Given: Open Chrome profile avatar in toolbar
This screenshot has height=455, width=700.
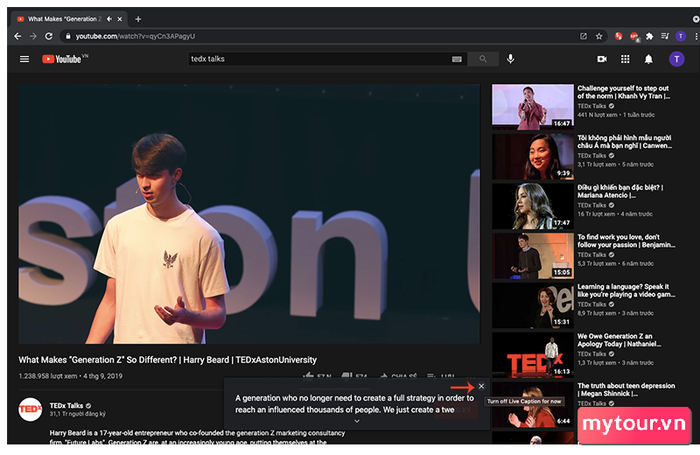Looking at the screenshot, I should (x=680, y=36).
